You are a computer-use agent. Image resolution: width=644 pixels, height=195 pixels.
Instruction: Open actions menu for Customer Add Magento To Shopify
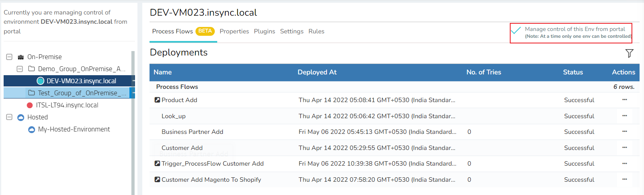[624, 179]
